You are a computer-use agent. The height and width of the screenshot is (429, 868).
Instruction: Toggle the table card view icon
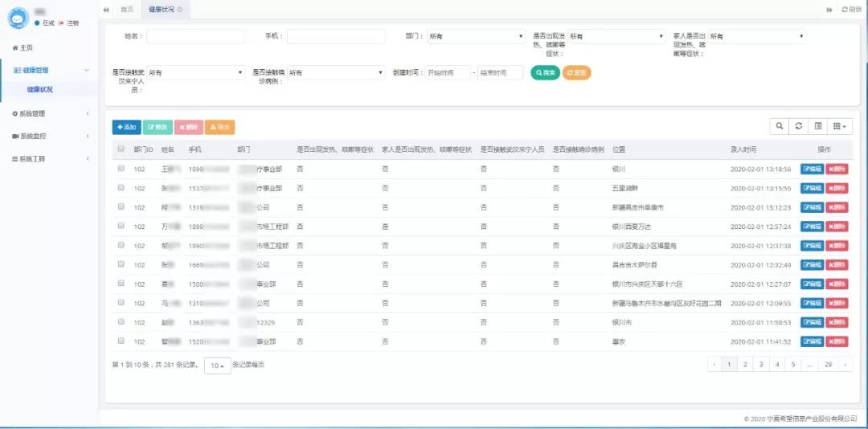click(x=818, y=126)
